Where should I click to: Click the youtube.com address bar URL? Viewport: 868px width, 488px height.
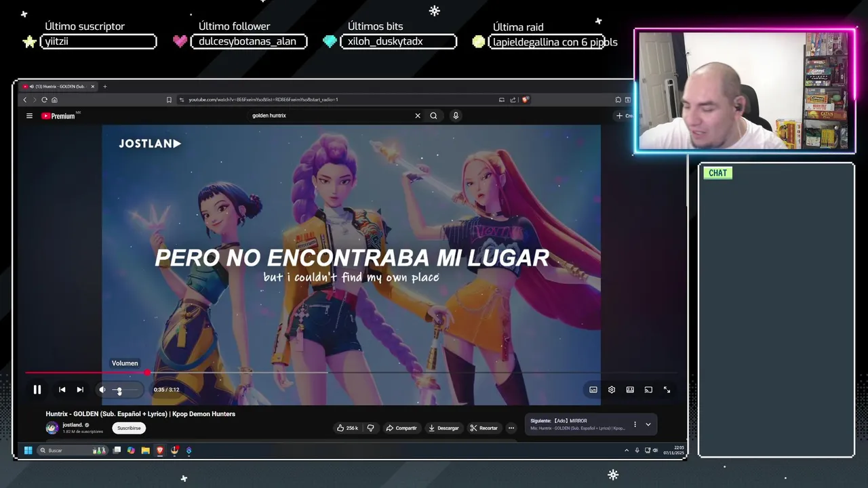tap(263, 100)
